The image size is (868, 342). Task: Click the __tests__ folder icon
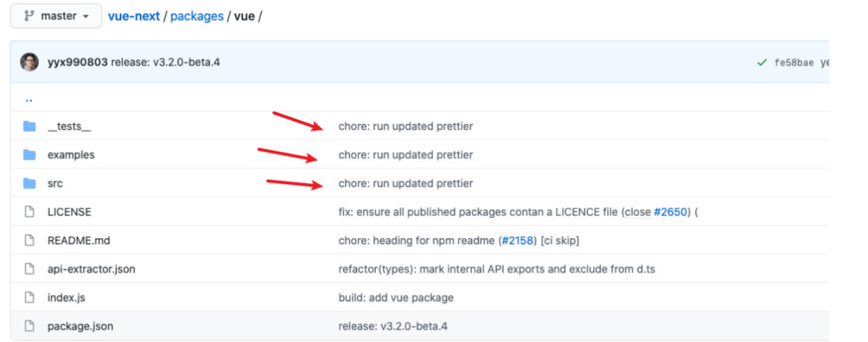click(x=29, y=127)
